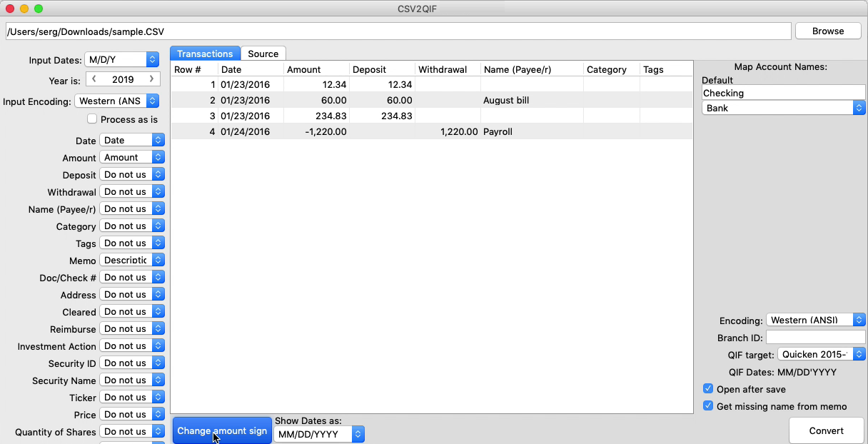The height and width of the screenshot is (444, 868).
Task: Open the Name (Payee/r) mapping dropdown
Action: 132,209
